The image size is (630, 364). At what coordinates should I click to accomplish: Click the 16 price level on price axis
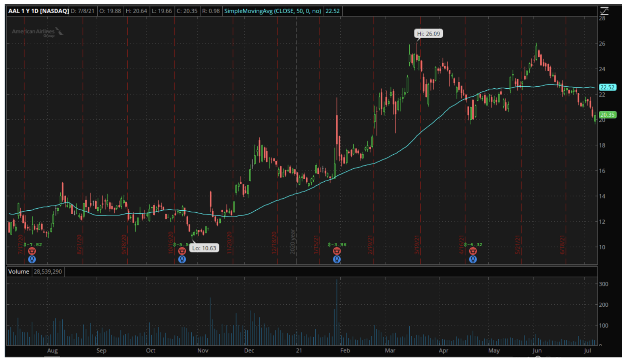[x=602, y=171]
